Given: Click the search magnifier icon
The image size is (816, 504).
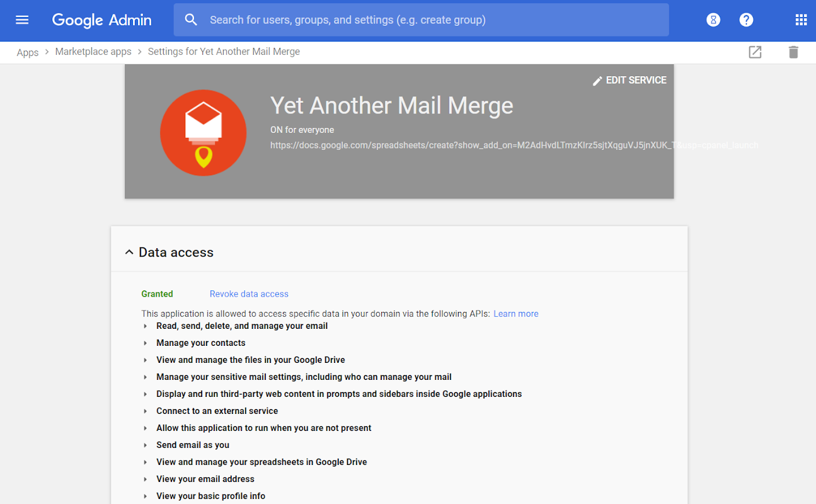Looking at the screenshot, I should (x=191, y=20).
